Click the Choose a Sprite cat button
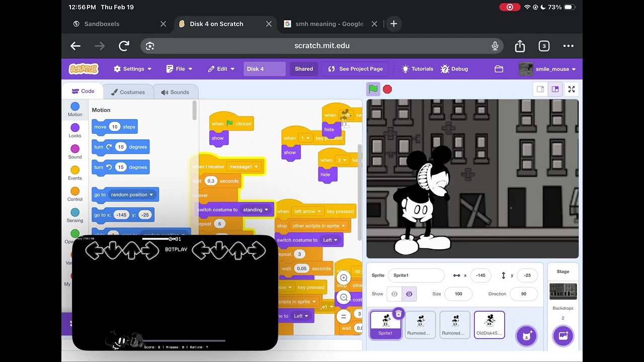Screen dimensions: 644x362 coord(527,336)
